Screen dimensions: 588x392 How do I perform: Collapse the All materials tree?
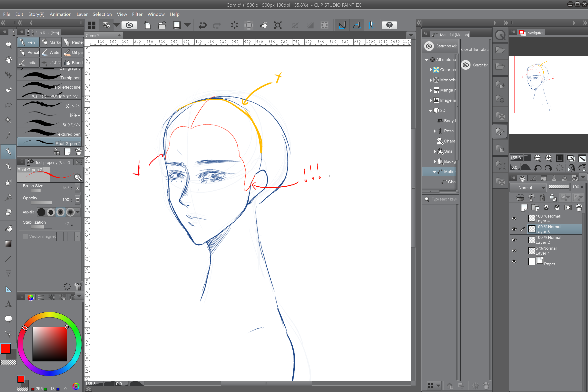click(426, 60)
